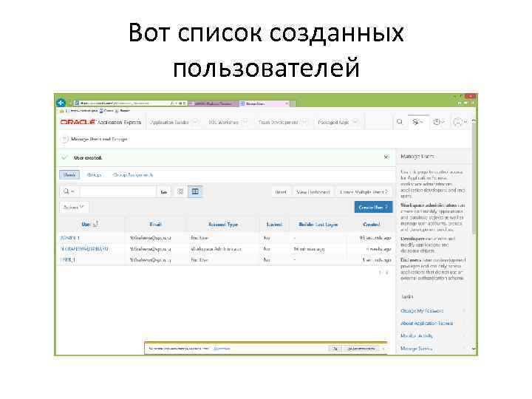
Task: Open the user account avatar menu
Action: pyautogui.click(x=460, y=122)
